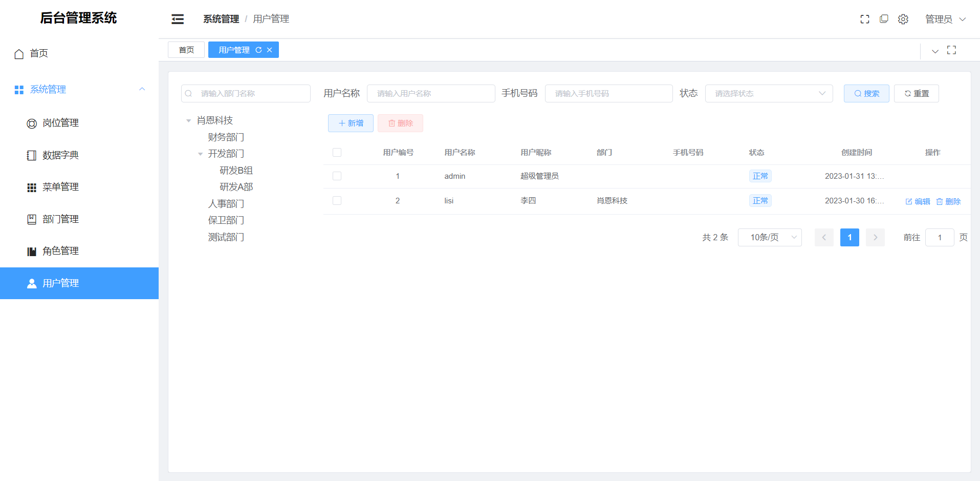Go to next page arrow

[x=875, y=237]
